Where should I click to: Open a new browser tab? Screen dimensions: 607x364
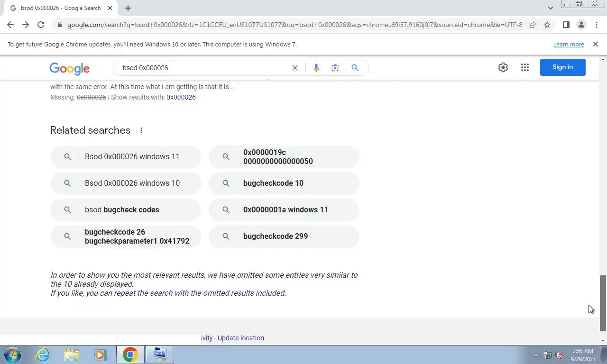[128, 8]
